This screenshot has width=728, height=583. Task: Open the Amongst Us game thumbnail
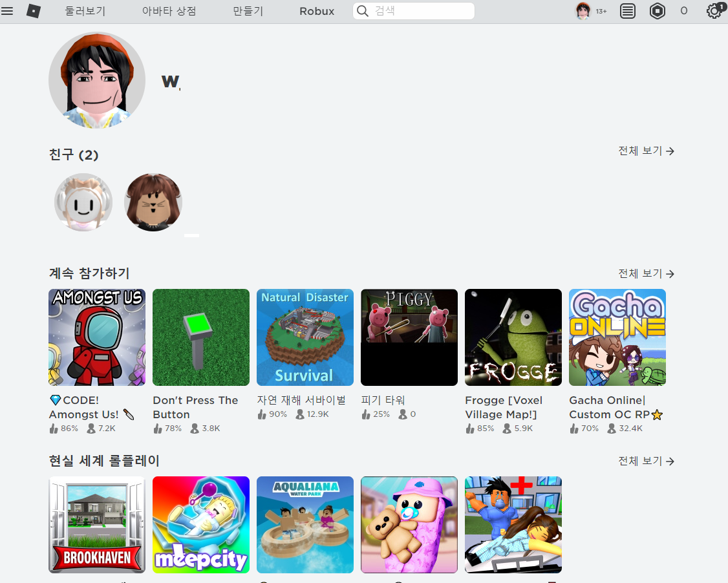tap(97, 337)
